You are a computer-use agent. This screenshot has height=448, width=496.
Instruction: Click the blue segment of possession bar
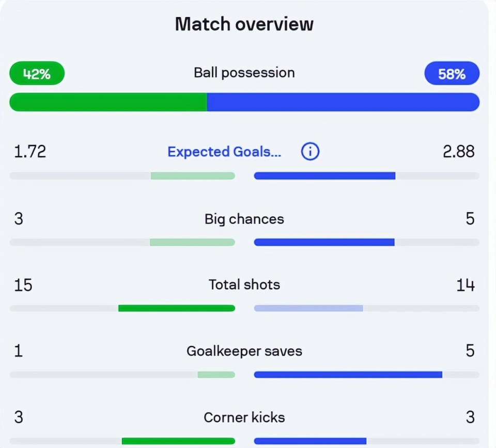pyautogui.click(x=343, y=102)
